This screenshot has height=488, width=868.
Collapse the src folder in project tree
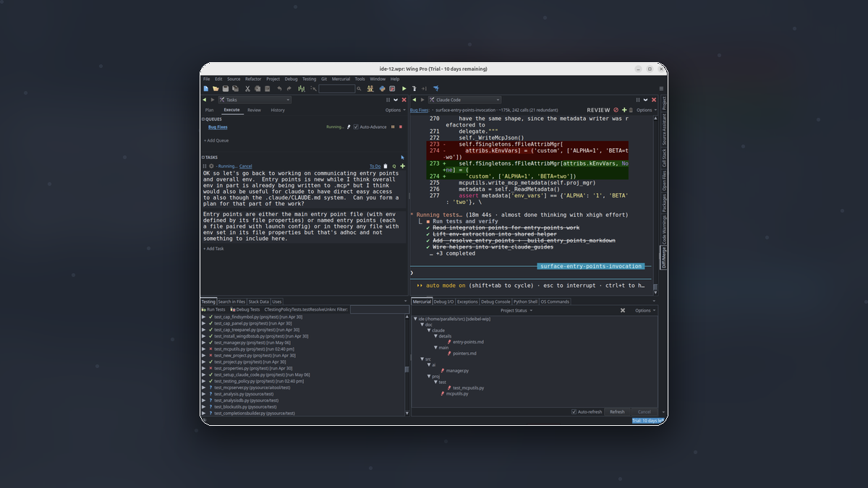click(422, 359)
